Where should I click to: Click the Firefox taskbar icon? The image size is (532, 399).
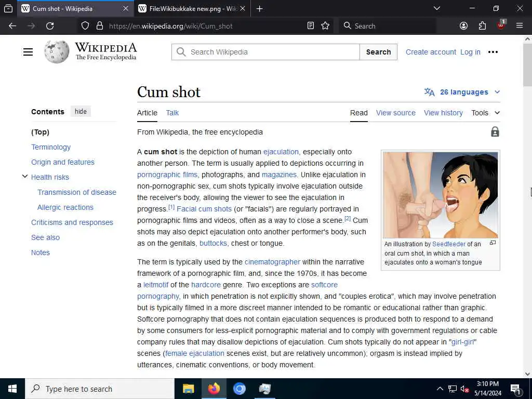pos(214,389)
